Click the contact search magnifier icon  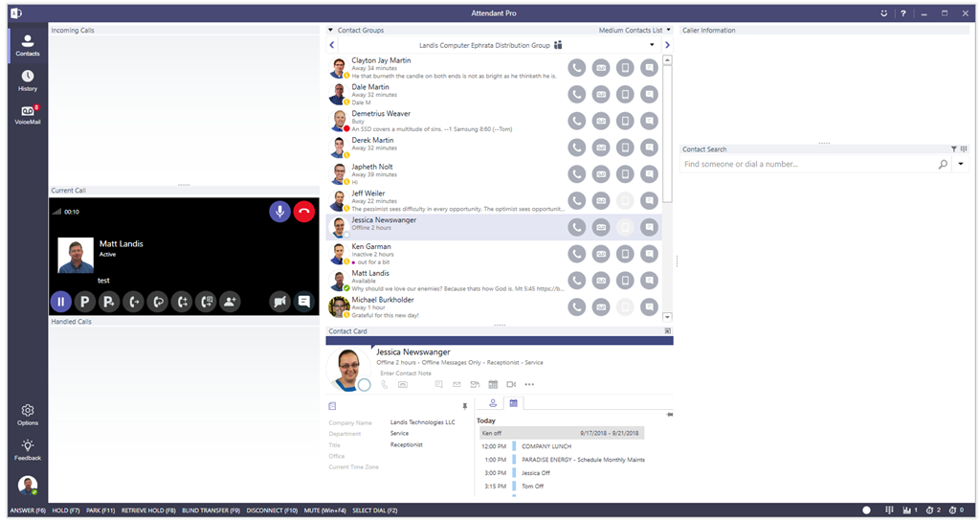943,165
